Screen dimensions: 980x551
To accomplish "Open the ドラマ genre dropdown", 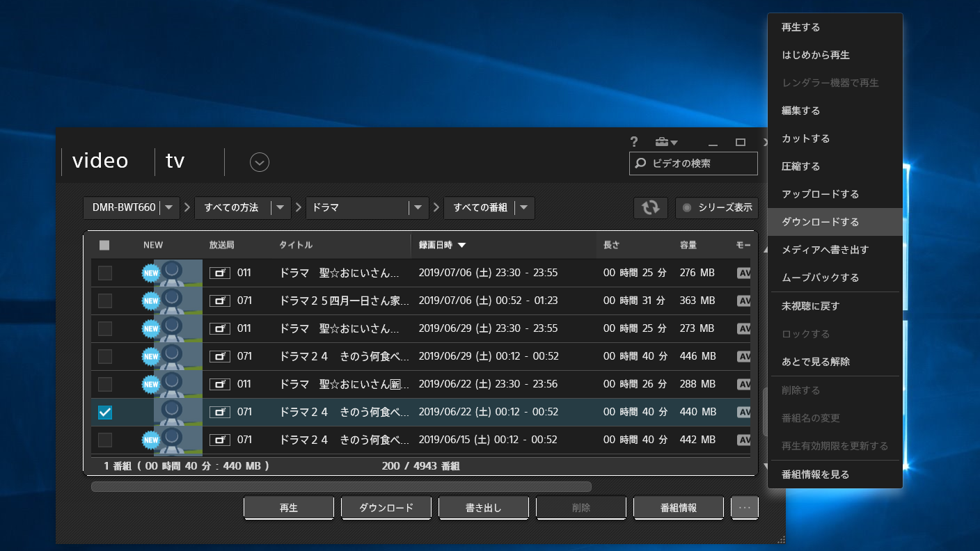I will tap(418, 207).
